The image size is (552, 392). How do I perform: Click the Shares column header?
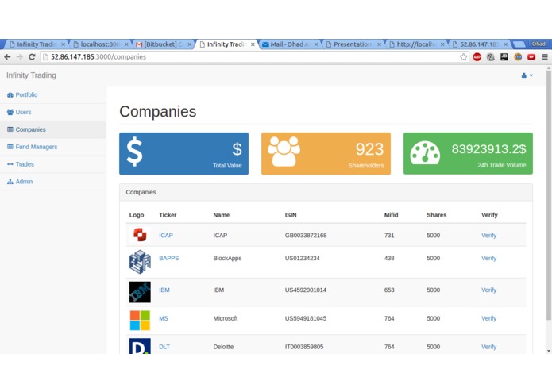click(437, 215)
